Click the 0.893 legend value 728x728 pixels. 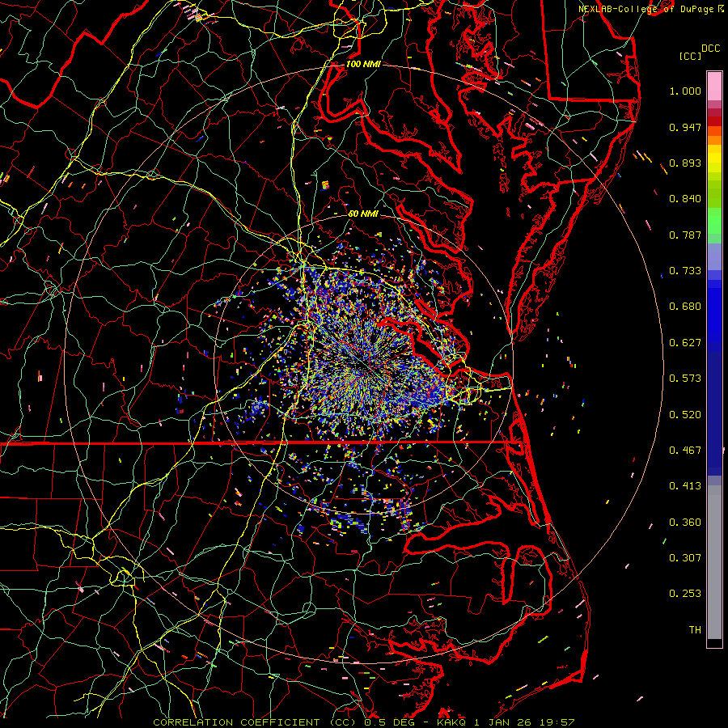pos(685,163)
